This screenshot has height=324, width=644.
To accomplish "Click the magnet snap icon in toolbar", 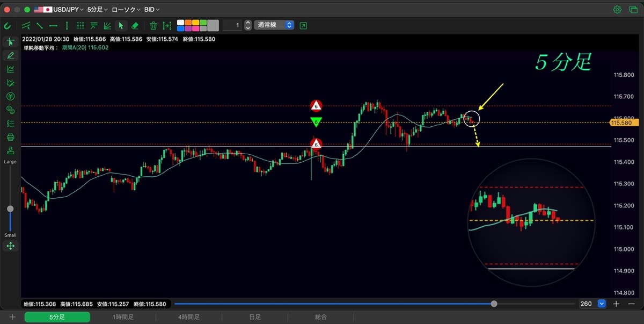I will coord(8,25).
